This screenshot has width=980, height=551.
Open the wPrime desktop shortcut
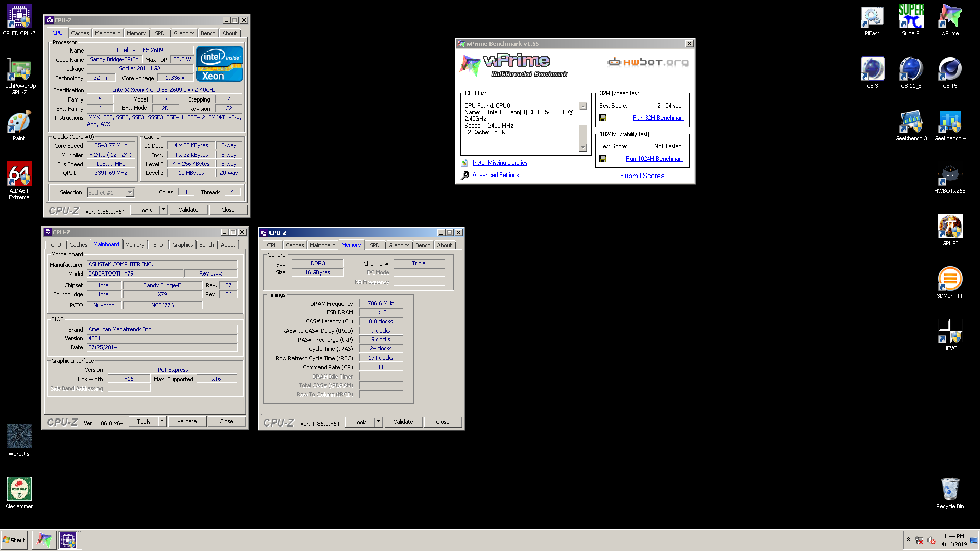tap(950, 20)
